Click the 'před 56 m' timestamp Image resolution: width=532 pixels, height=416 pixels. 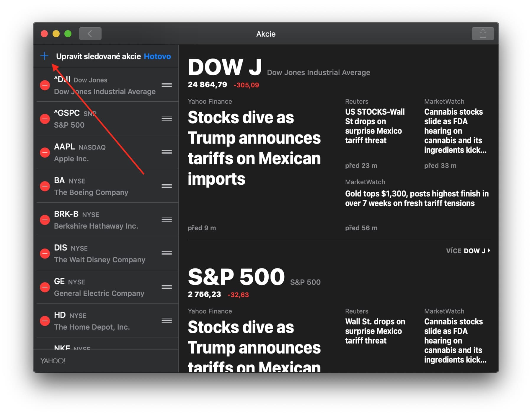361,228
